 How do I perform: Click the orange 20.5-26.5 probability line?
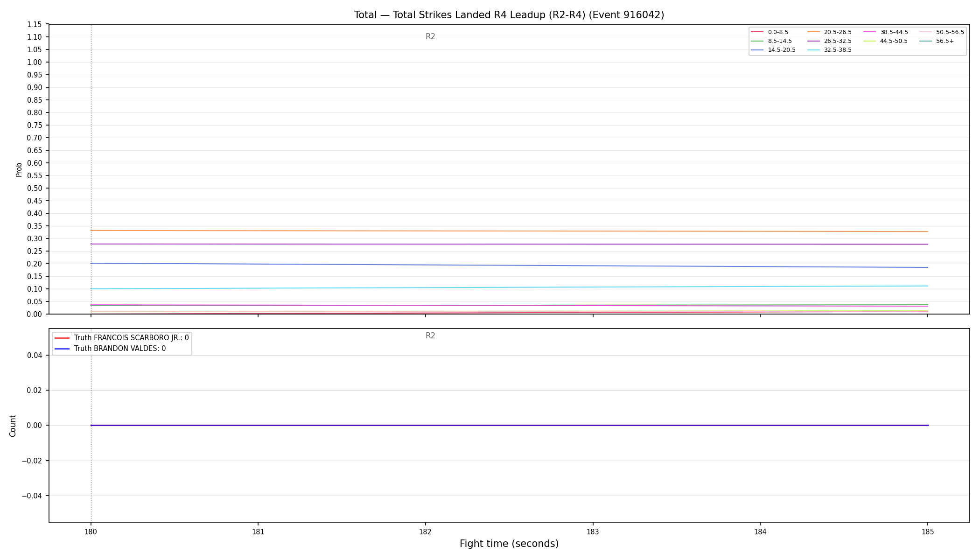coord(509,231)
